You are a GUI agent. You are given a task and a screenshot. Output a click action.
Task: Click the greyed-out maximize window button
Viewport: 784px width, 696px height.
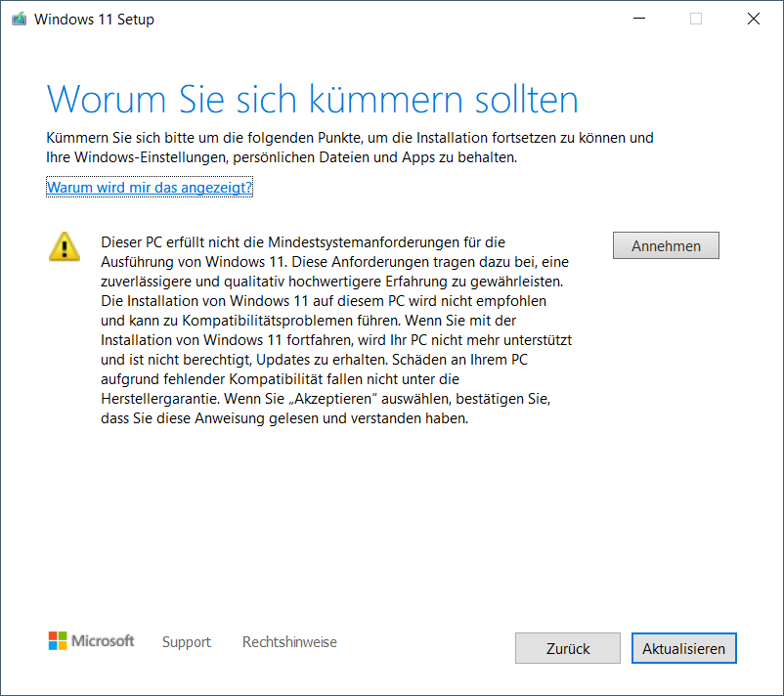[696, 19]
